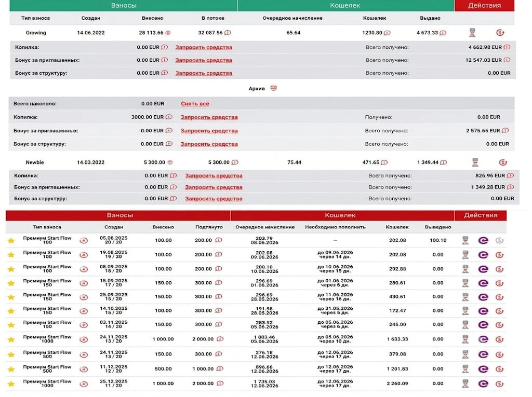This screenshot has width=532, height=397.
Task: Click info icon beside Newbie wallet 471.65
Action: click(384, 162)
